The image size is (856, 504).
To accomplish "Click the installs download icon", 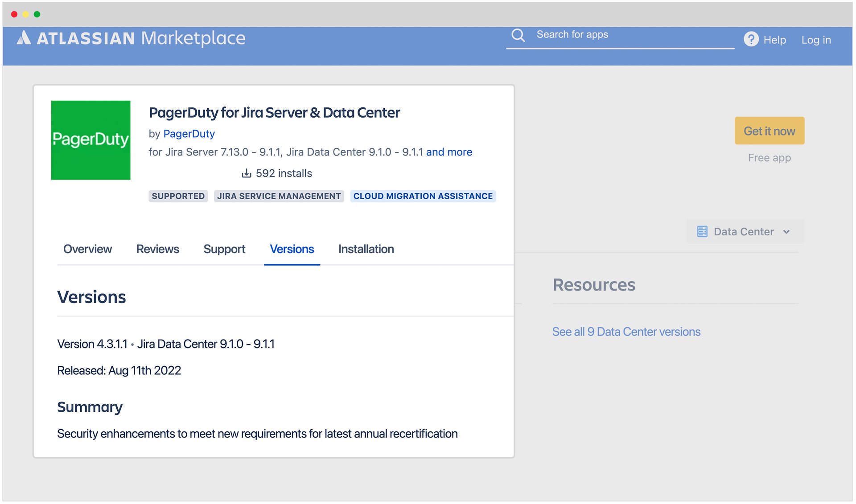I will 246,173.
